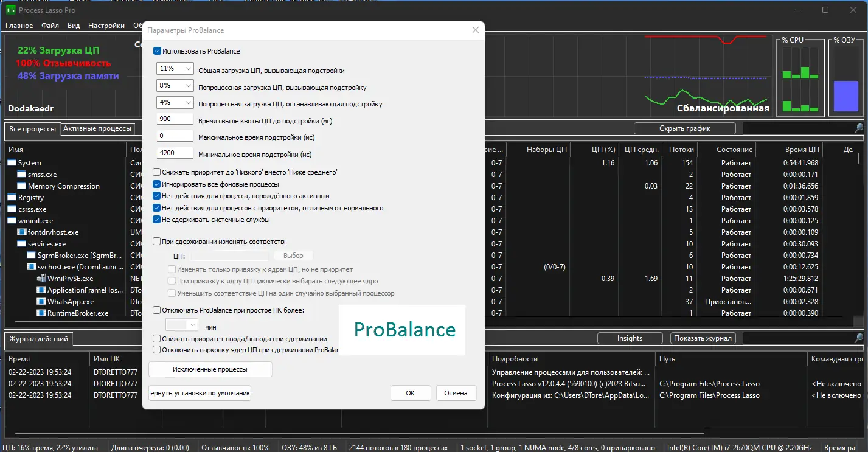Screen dimensions: 868x452
Task: Click the Приостанов... state cell
Action: (x=728, y=302)
